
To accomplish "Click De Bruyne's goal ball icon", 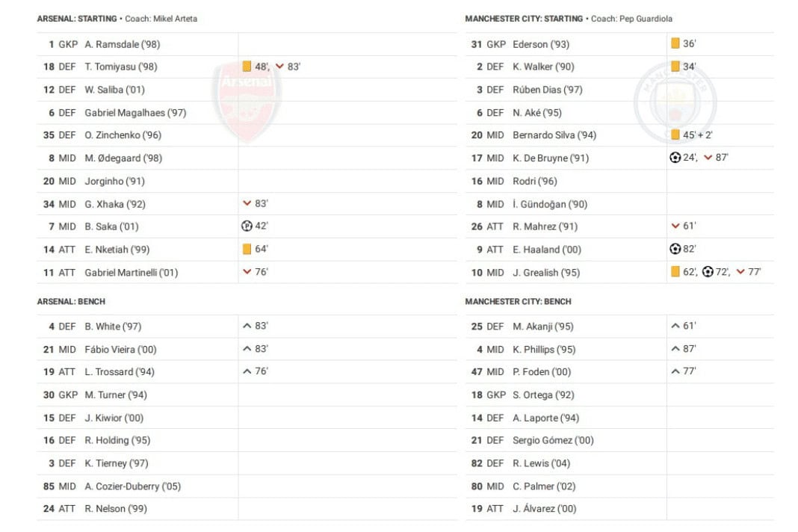I will click(675, 158).
